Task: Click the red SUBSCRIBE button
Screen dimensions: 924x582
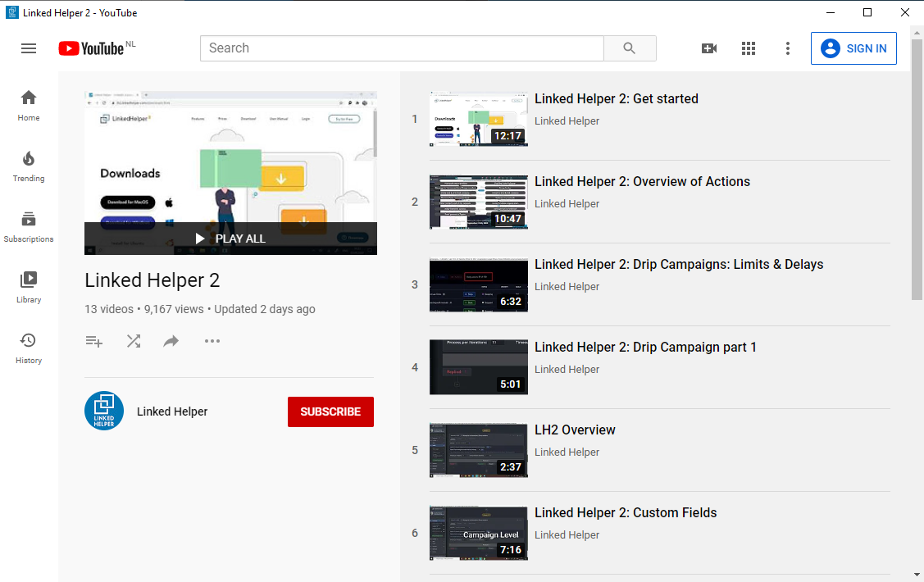Action: (x=330, y=411)
